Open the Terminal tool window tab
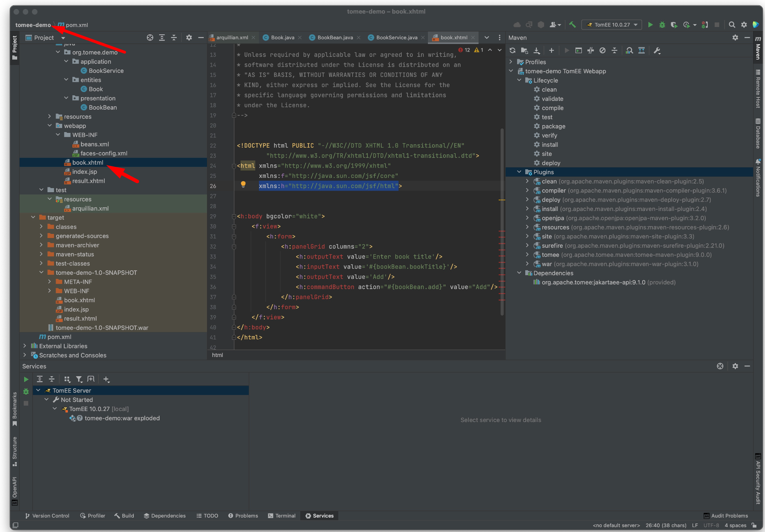 tap(281, 516)
